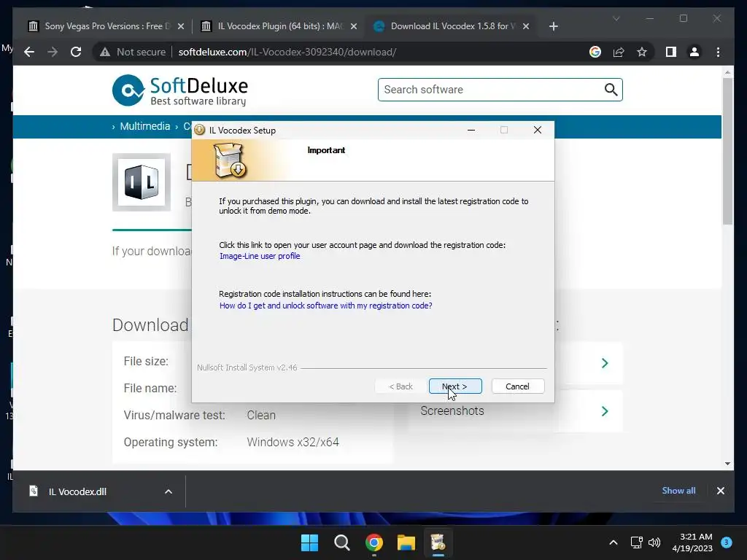Expand the Screenshots row chevron
747x560 pixels.
605,411
